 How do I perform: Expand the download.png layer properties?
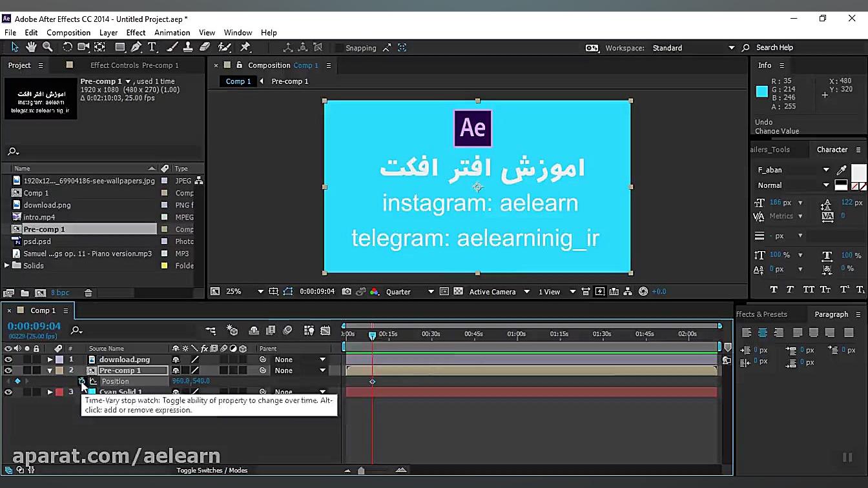pos(50,360)
